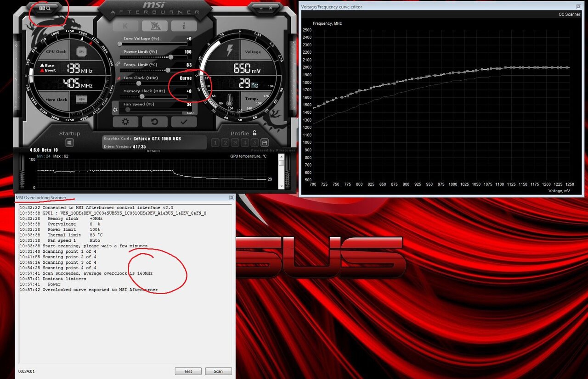Click the GPU chip icon in the clock gauge
Viewport: 588px width, 379px height.
pos(82,52)
